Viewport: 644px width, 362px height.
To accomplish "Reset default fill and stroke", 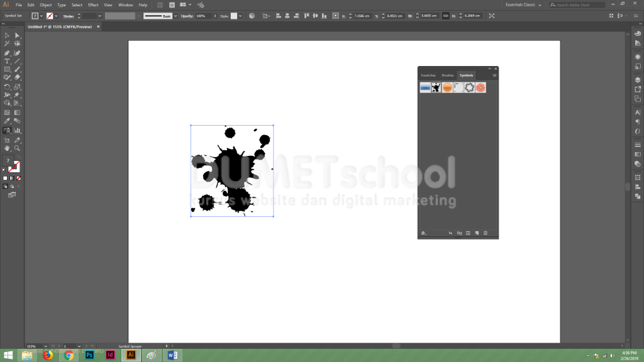I will 4,170.
